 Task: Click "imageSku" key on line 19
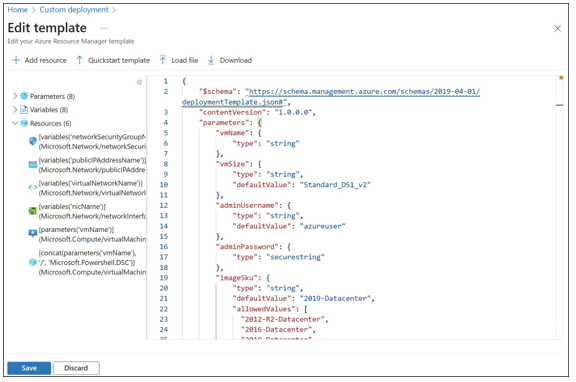(x=238, y=278)
